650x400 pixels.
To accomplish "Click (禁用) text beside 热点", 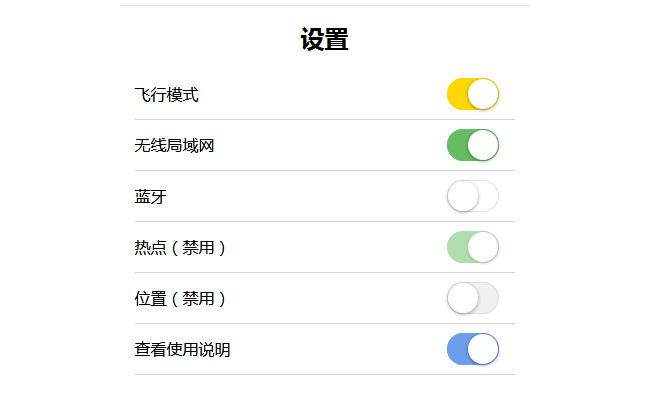I will tap(199, 248).
